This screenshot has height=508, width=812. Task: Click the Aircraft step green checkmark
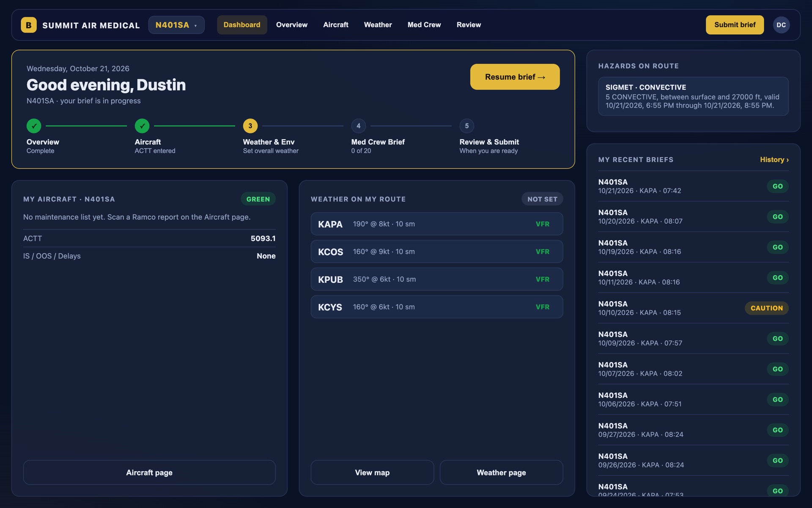pos(142,126)
